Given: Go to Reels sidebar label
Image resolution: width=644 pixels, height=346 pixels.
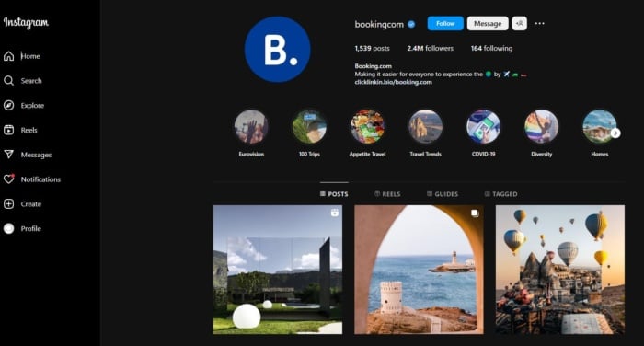Looking at the screenshot, I should click(29, 130).
